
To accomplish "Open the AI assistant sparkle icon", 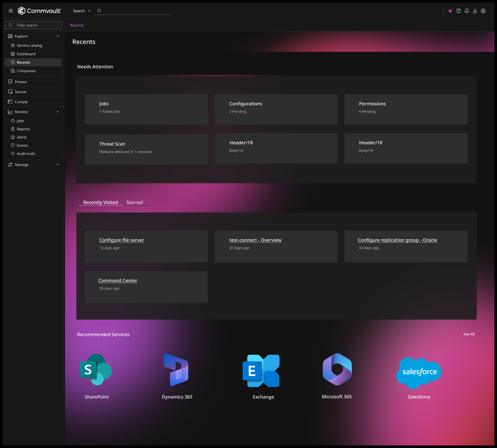I will click(450, 11).
